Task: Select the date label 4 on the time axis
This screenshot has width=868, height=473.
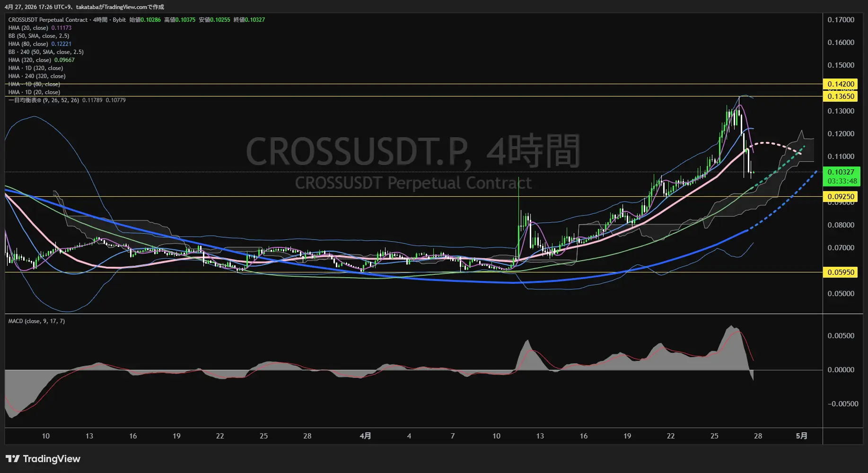Action: pos(409,436)
